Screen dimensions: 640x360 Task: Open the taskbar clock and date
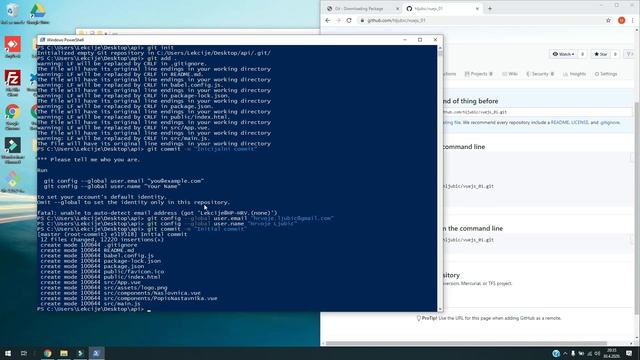(611, 353)
